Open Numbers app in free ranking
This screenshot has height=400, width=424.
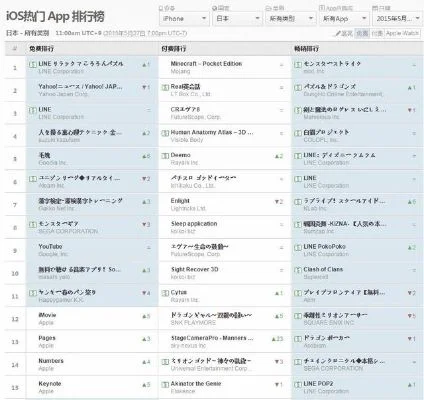51,361
